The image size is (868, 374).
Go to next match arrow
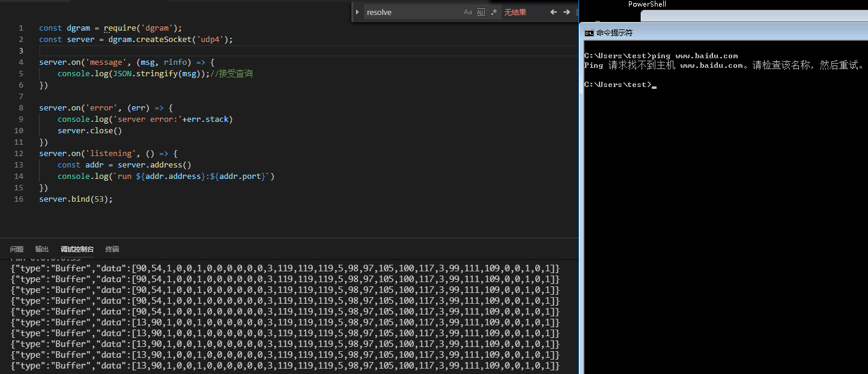tap(566, 12)
